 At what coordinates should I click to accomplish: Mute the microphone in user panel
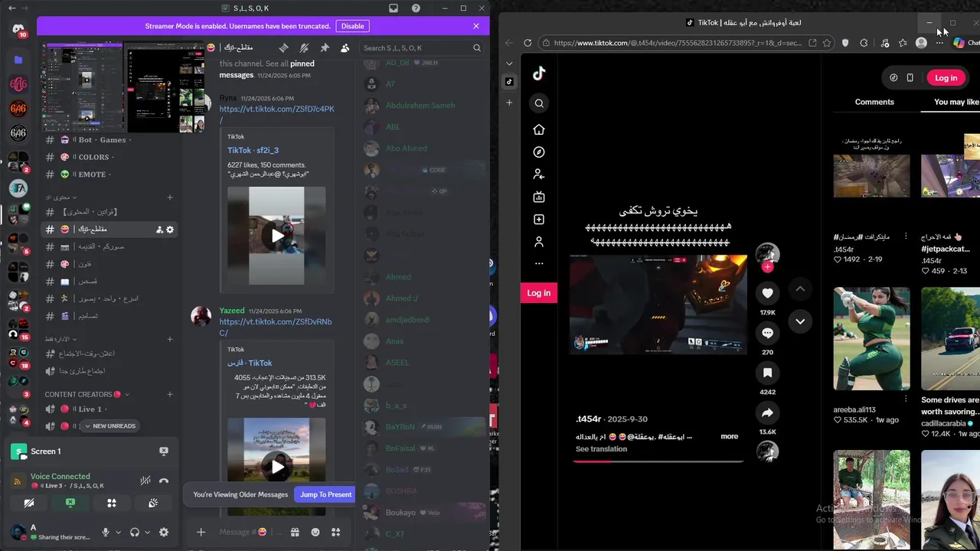106,533
